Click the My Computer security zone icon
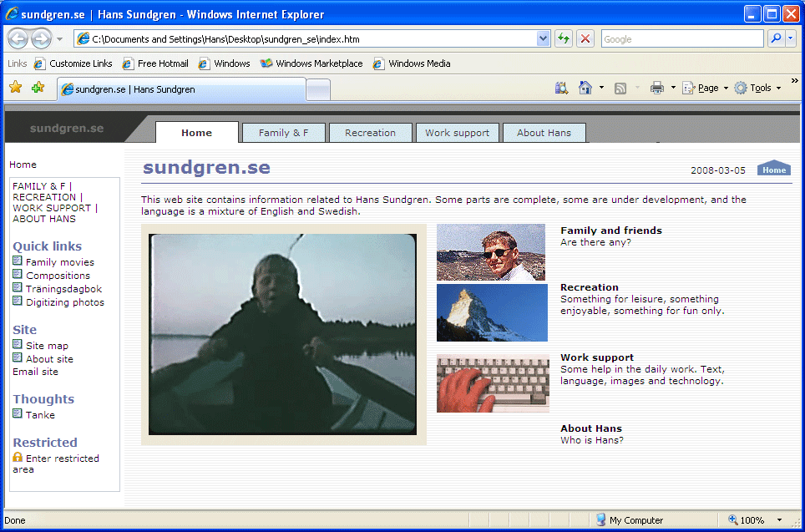 click(x=600, y=519)
